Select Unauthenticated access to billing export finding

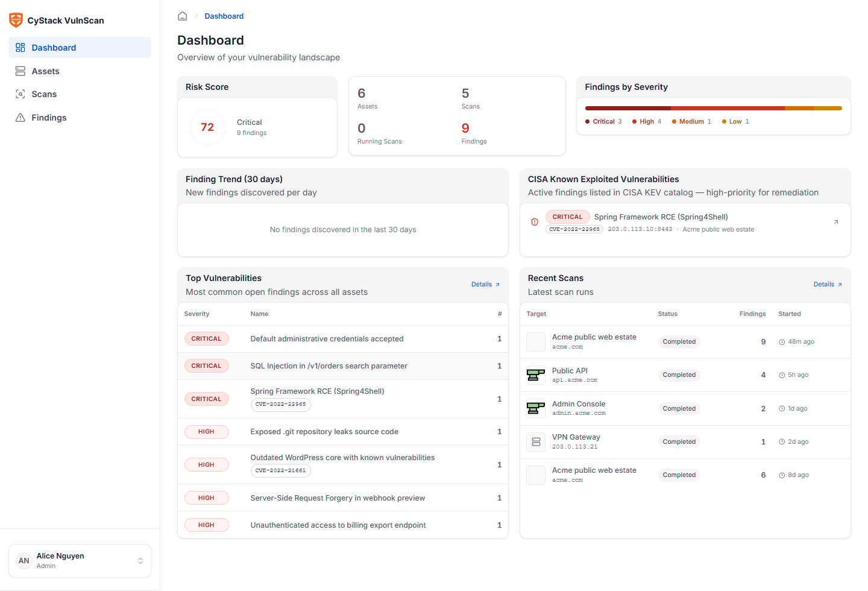pyautogui.click(x=343, y=525)
